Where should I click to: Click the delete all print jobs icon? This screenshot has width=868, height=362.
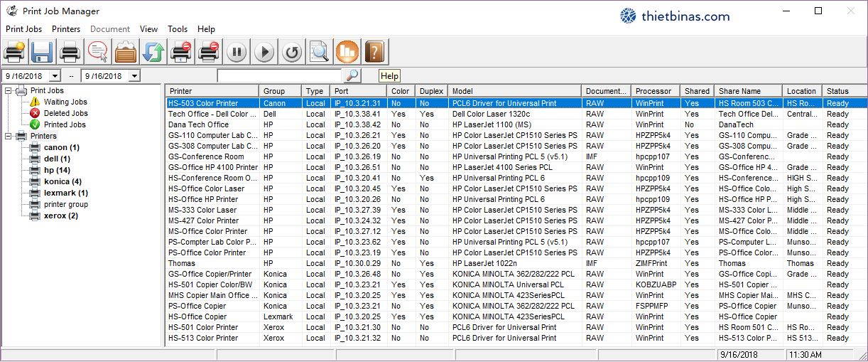pos(209,52)
